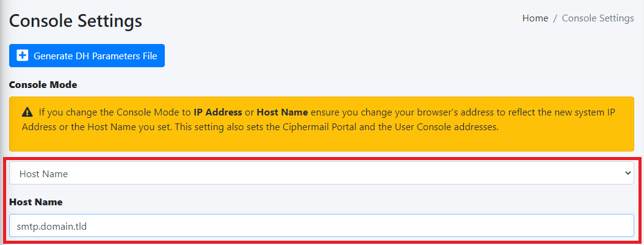Place cursor on smtp.domain.tld text

pyautogui.click(x=52, y=226)
